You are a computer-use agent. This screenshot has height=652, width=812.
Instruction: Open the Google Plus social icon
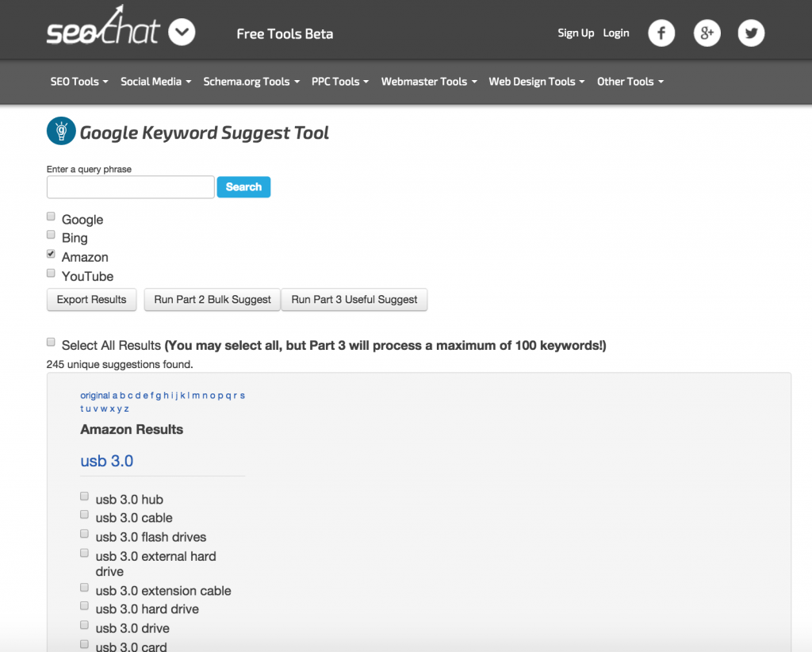click(x=707, y=33)
